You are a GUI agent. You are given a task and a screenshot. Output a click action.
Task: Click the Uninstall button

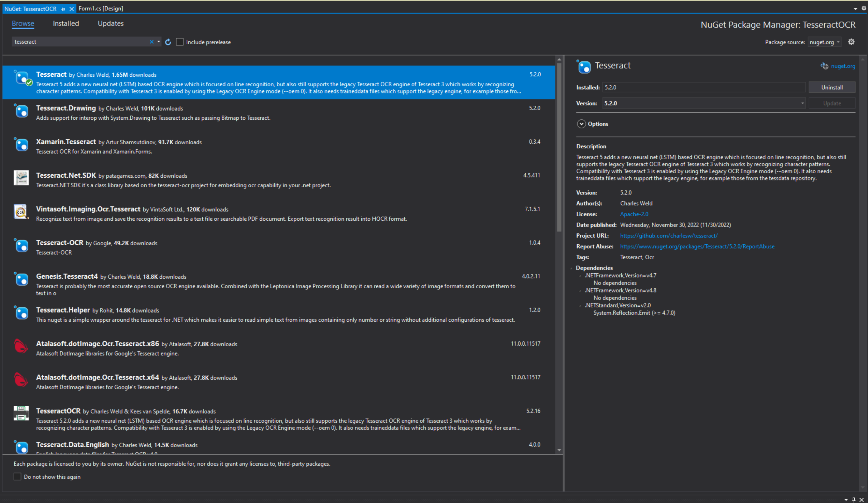832,88
